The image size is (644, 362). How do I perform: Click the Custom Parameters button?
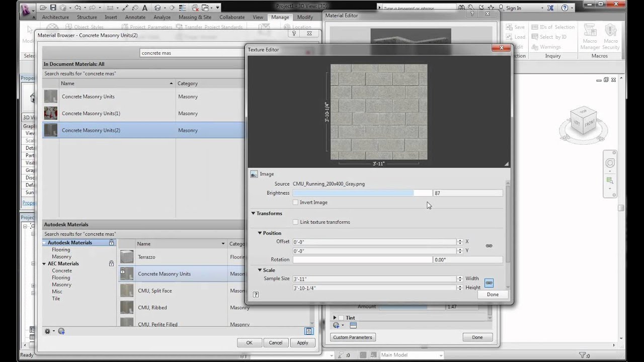click(x=353, y=337)
